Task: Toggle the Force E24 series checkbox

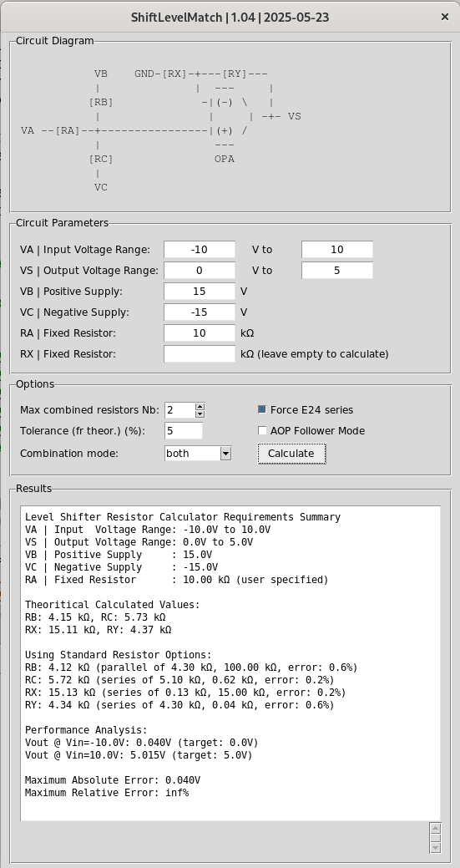Action: [262, 409]
